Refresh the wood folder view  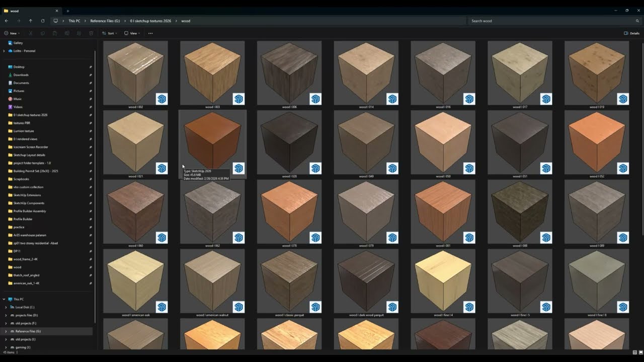click(43, 21)
